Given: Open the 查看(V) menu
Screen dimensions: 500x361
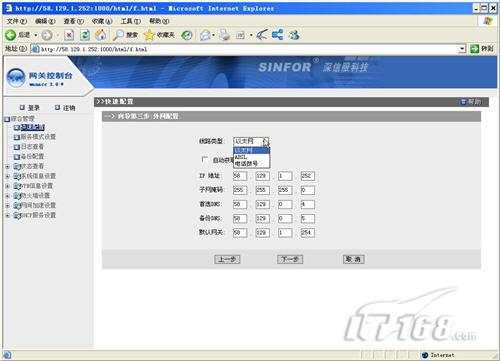Looking at the screenshot, I should click(x=74, y=21).
